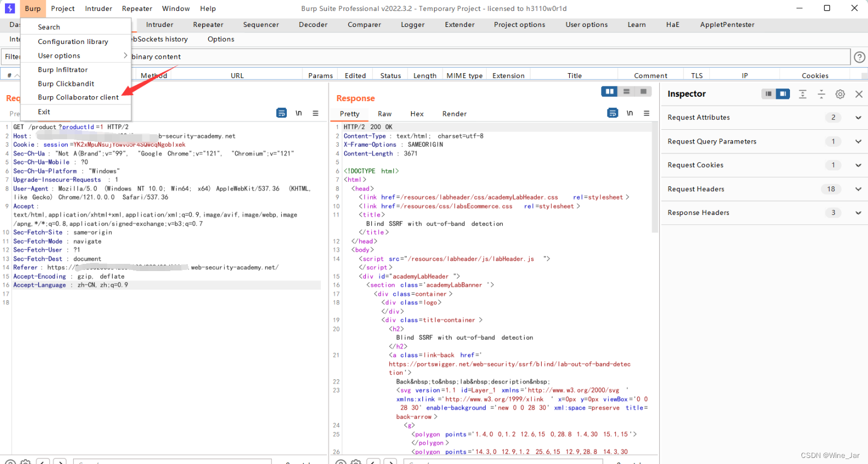Collapse all Inspector sections icon
The height and width of the screenshot is (464, 868).
click(x=821, y=94)
